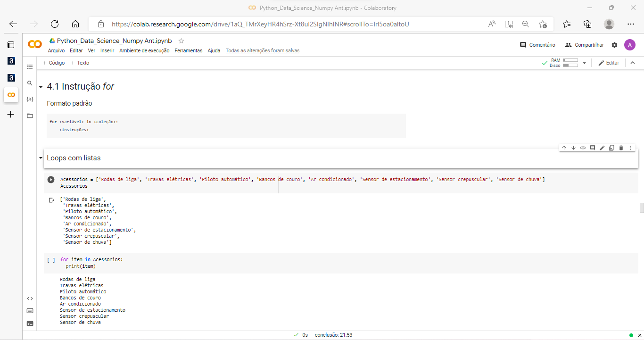Go back in browser
644x340 pixels.
(x=13, y=24)
